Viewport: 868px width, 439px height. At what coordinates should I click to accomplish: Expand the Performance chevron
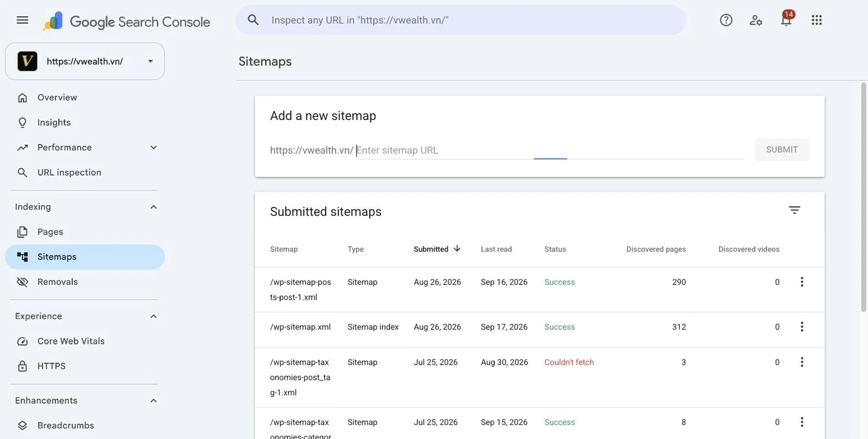154,148
